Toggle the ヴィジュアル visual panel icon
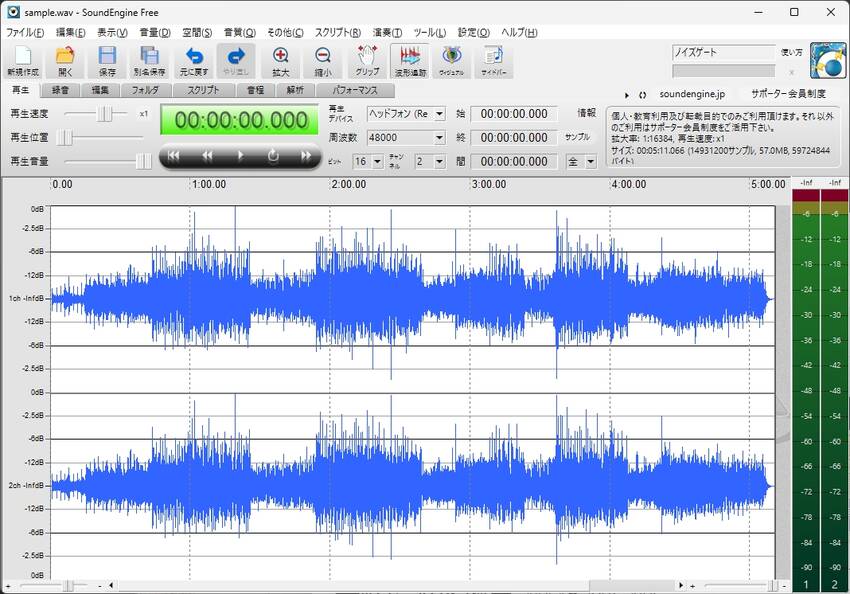Screen dimensions: 850x594 point(452,61)
